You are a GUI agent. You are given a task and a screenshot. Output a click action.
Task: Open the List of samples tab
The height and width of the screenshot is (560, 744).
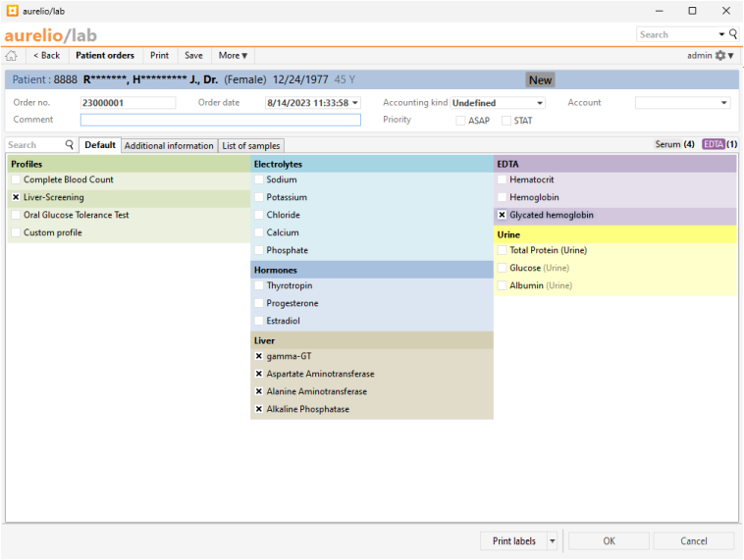tap(251, 146)
